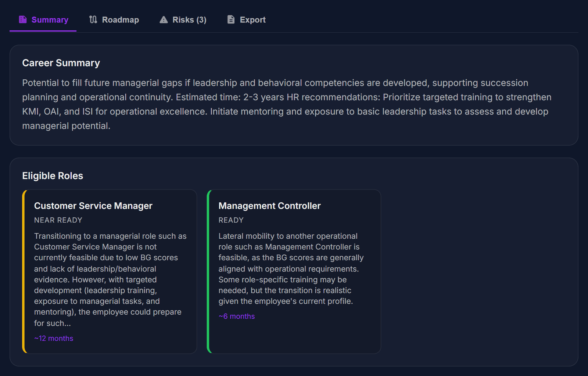Image resolution: width=588 pixels, height=376 pixels.
Task: Click the Career Summary heading
Action: [61, 63]
